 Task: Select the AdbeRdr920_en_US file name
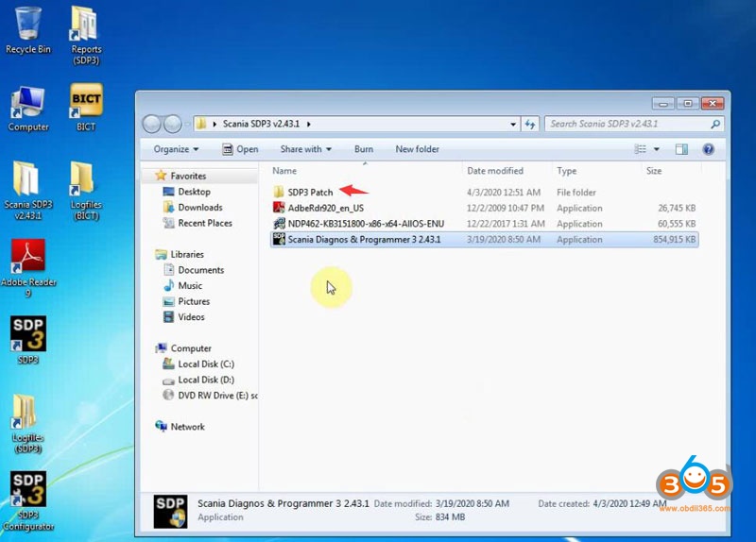click(x=325, y=208)
